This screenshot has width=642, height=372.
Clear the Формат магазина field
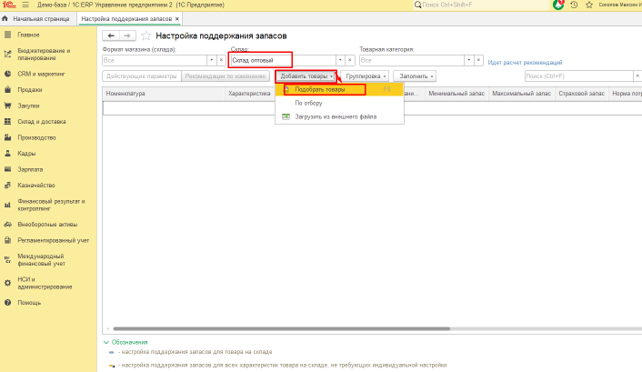(x=221, y=60)
